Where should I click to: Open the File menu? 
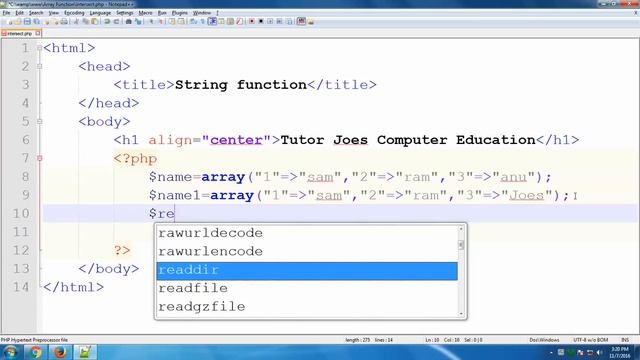click(6, 13)
